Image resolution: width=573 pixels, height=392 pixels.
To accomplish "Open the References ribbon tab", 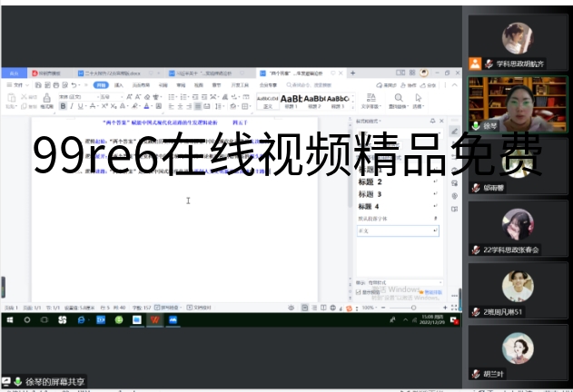I will point(163,85).
